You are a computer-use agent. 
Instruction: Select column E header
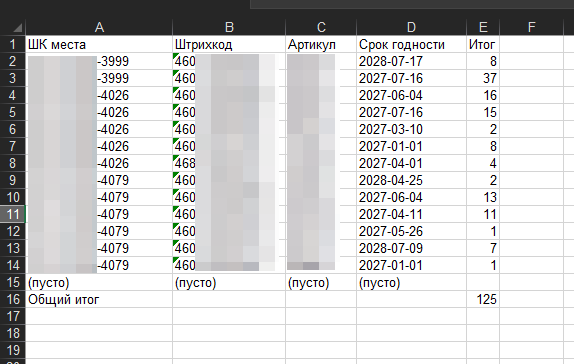pos(483,27)
